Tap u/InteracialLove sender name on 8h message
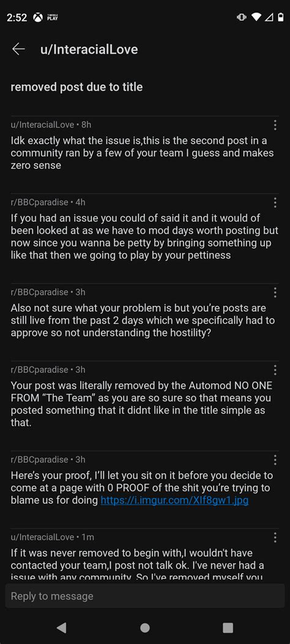 tap(42, 124)
